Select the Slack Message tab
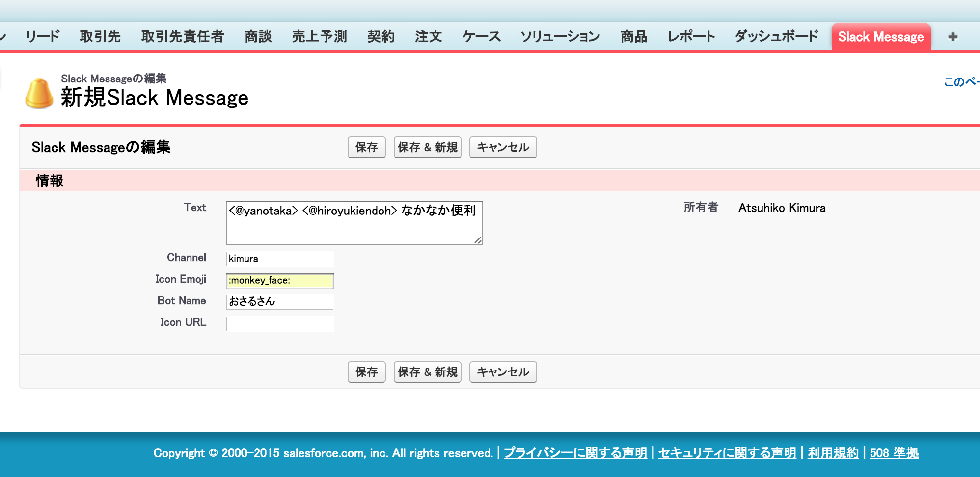 coord(881,37)
